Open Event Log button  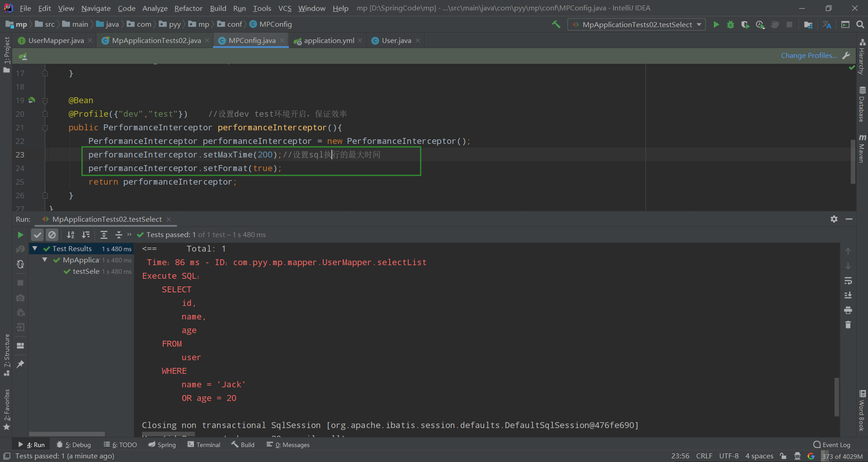pos(832,445)
